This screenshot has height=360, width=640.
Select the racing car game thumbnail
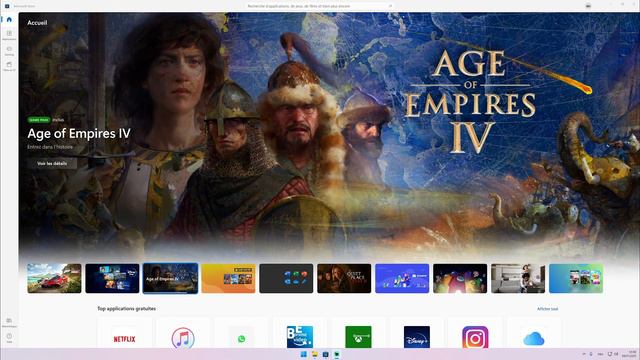[54, 278]
